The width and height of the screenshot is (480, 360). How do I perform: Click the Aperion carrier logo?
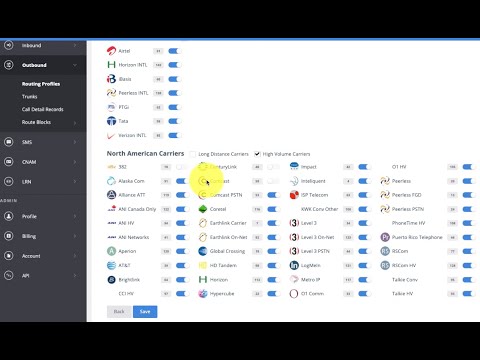point(111,251)
